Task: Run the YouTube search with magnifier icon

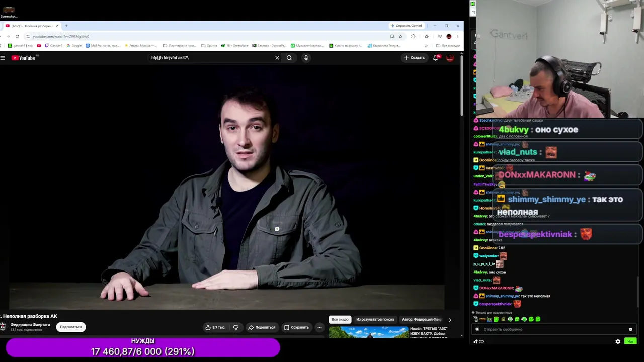Action: [289, 58]
